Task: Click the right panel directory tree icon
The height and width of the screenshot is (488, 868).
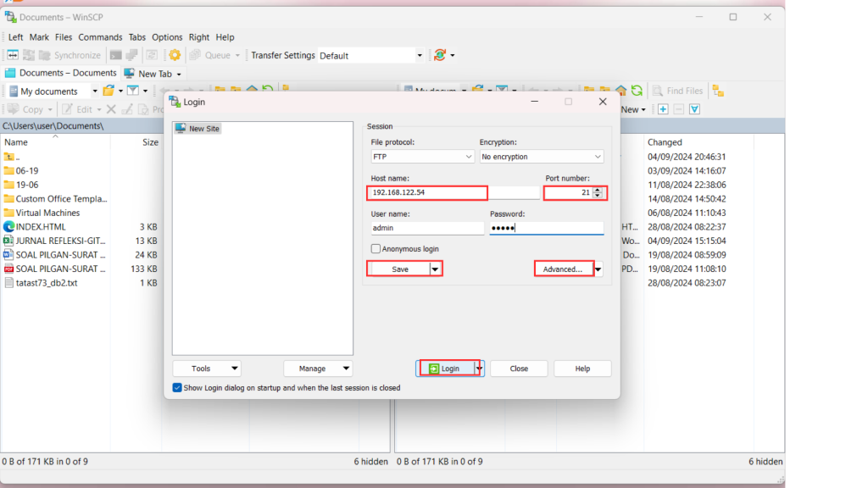Action: (718, 91)
